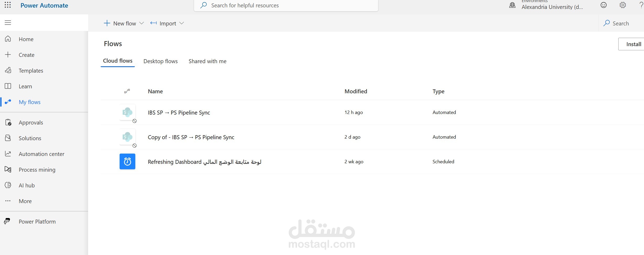Image resolution: width=644 pixels, height=255 pixels.
Task: Click the '12 h ago' modified cell
Action: tap(354, 112)
